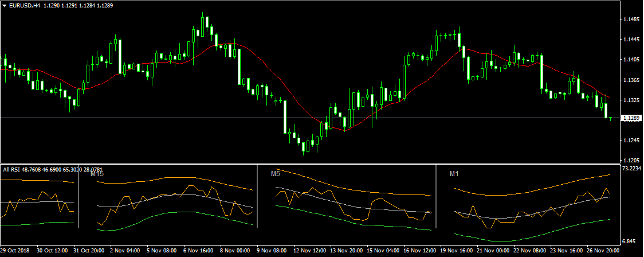Click the 1.1485 price axis label
Image resolution: width=644 pixels, height=257 pixels.
pyautogui.click(x=630, y=20)
